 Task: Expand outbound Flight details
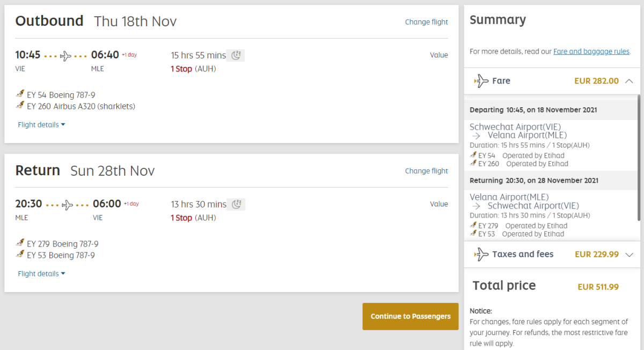[x=41, y=125]
